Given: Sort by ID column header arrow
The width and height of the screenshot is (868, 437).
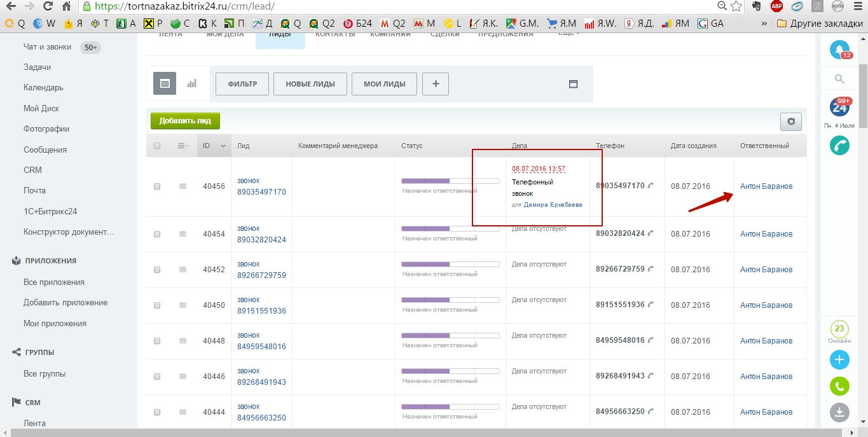Looking at the screenshot, I should [x=223, y=146].
